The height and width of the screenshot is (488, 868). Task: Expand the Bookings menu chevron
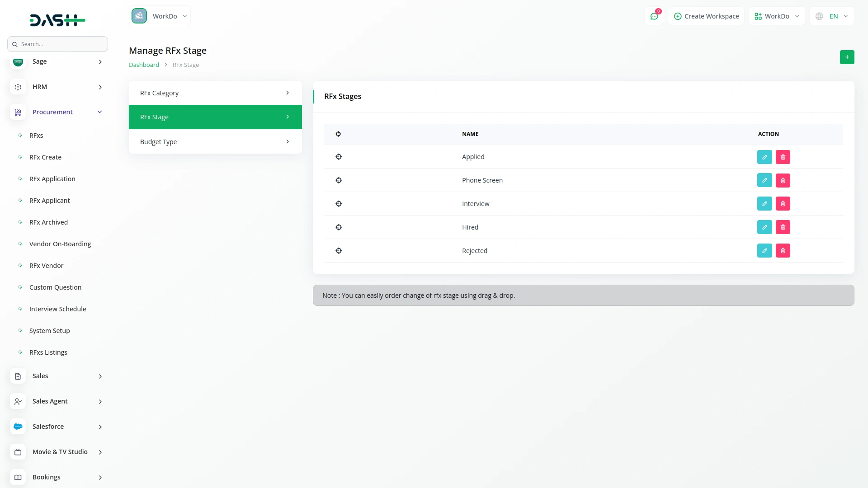(x=100, y=478)
